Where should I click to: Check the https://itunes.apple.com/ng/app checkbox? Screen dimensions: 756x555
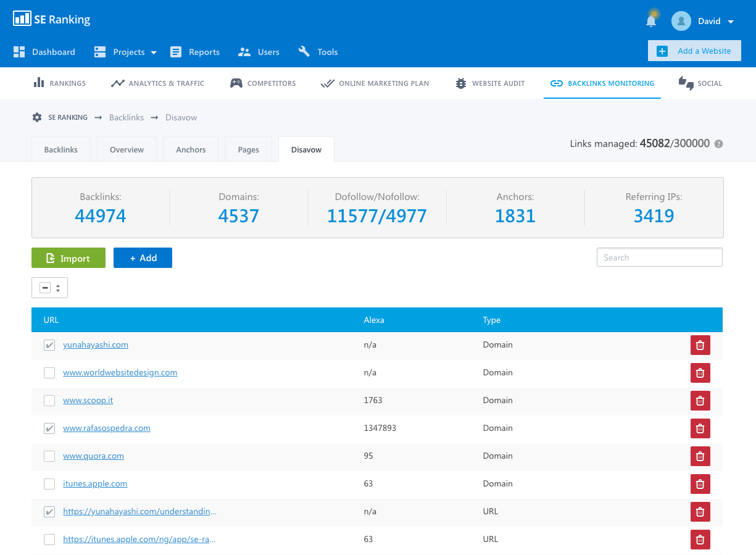[x=49, y=540]
